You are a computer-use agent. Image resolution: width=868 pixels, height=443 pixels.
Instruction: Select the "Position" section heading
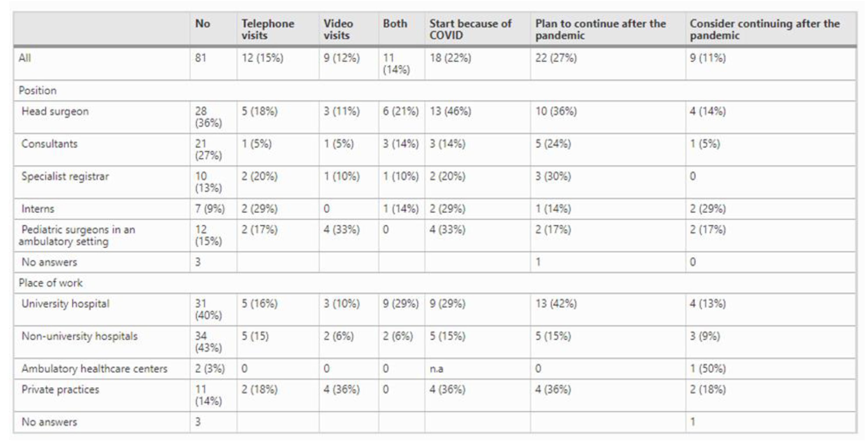click(x=37, y=90)
